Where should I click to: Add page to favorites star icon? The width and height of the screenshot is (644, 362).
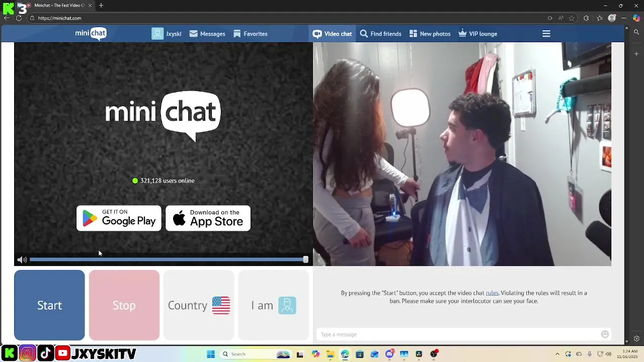(x=572, y=18)
